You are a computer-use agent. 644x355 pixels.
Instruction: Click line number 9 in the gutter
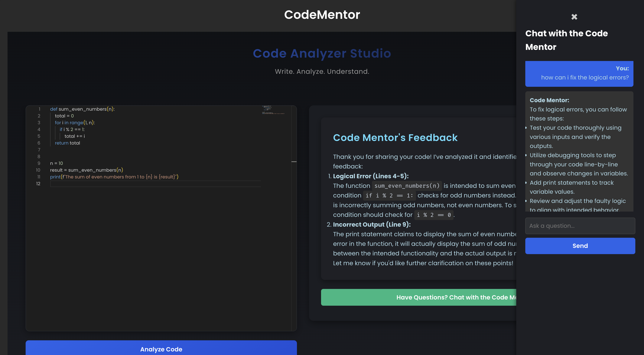point(39,163)
